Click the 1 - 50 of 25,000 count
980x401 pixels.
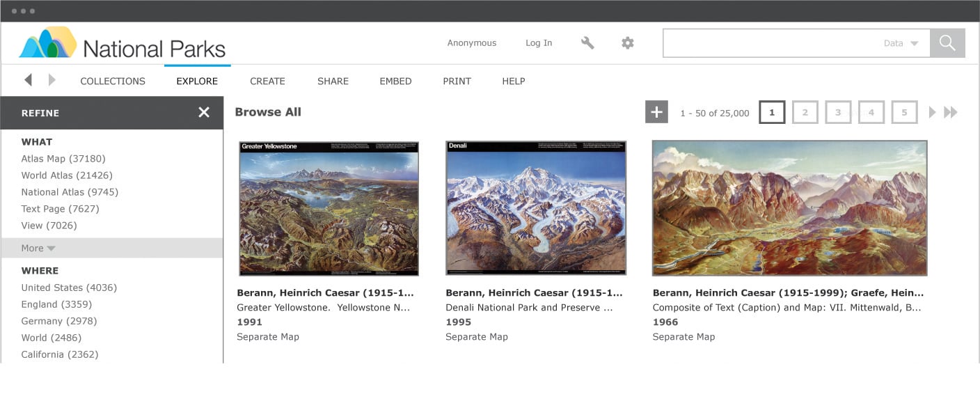click(715, 113)
